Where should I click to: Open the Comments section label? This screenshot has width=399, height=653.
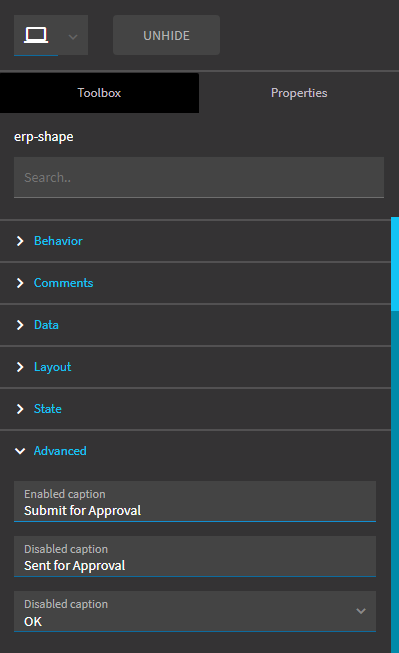(63, 283)
